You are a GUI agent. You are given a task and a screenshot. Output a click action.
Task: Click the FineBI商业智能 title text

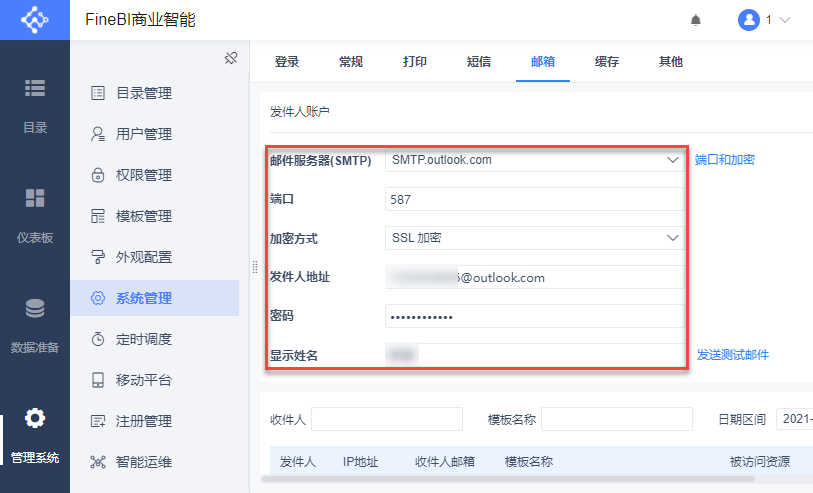coord(141,20)
